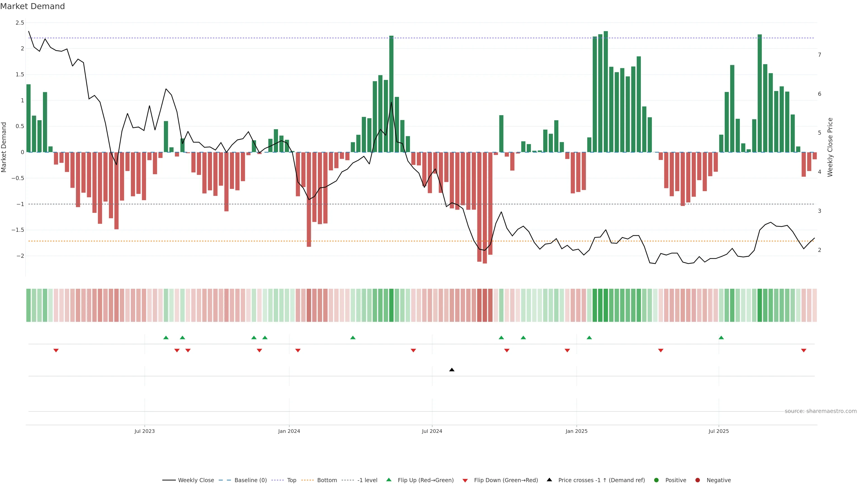Click the black price-cross marker after Jul 2024
The width and height of the screenshot is (868, 488).
pyautogui.click(x=452, y=370)
